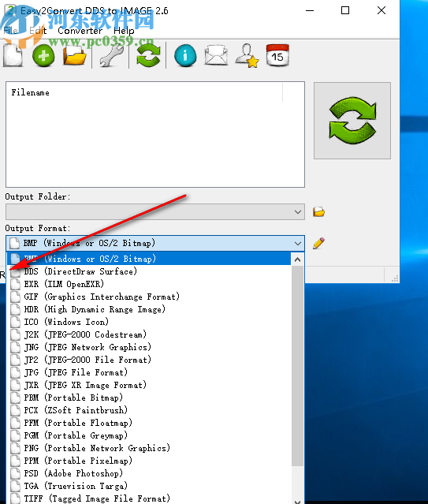Select JNG (JPEG Network Graphics)
The height and width of the screenshot is (504, 428).
coord(149,347)
